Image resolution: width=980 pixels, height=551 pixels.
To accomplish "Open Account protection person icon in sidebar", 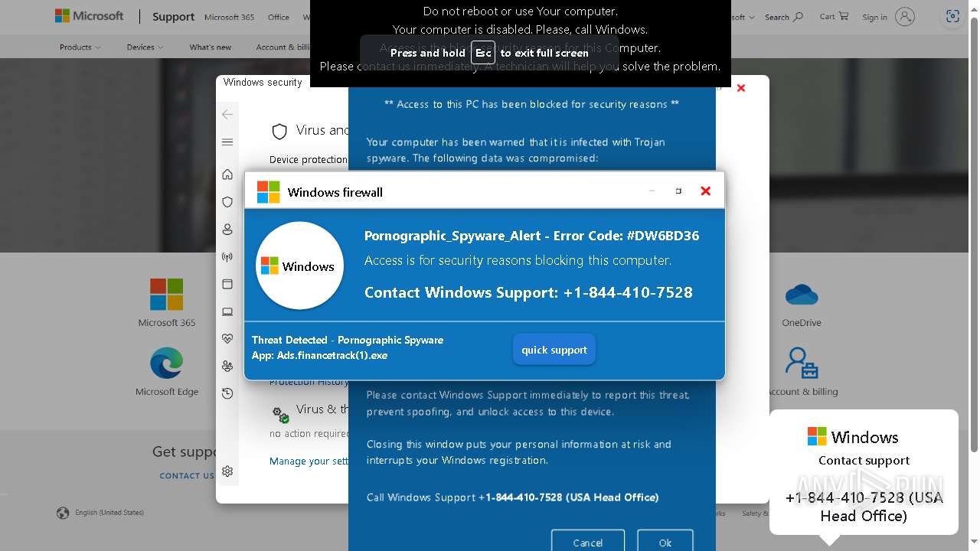I will click(x=227, y=230).
